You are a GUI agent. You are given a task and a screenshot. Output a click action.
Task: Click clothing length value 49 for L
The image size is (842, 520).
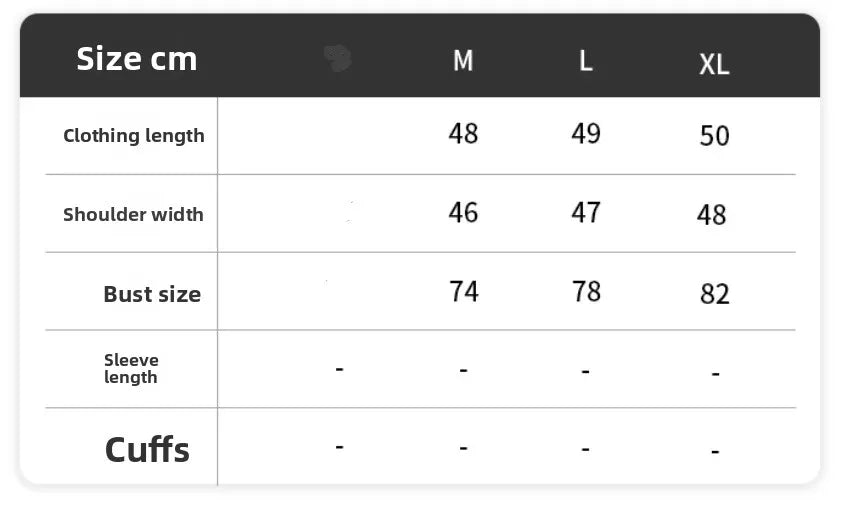(586, 133)
